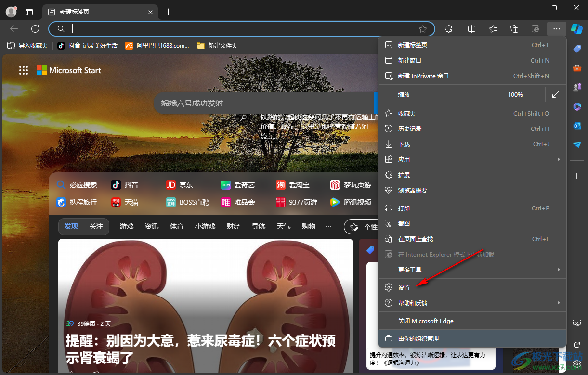Select 截图 from the menu
The height and width of the screenshot is (375, 588).
click(472, 223)
